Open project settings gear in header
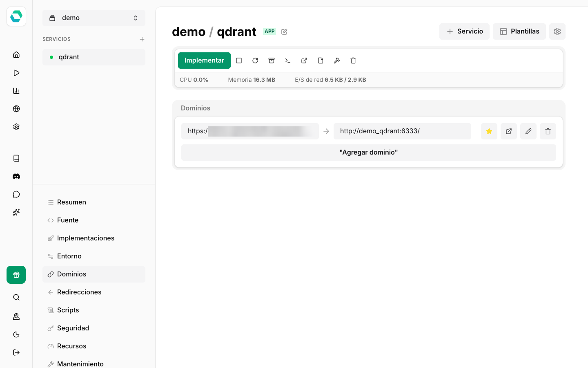The image size is (588, 368). (x=557, y=31)
